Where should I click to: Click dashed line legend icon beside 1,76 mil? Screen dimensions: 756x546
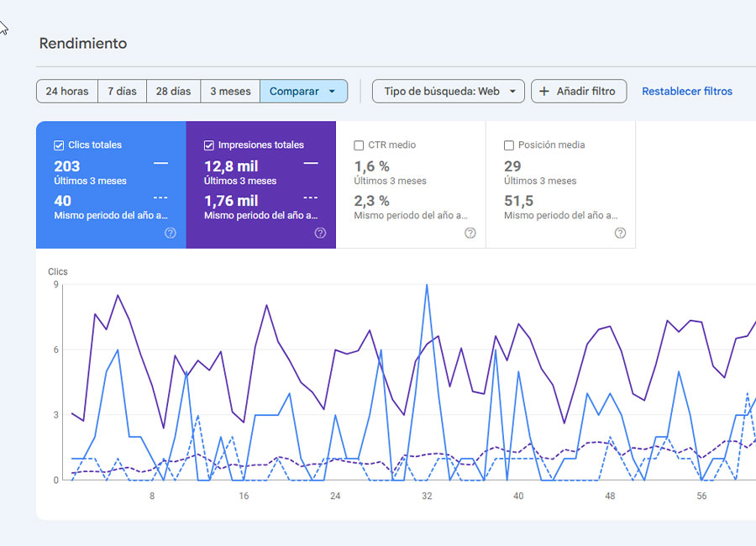311,197
